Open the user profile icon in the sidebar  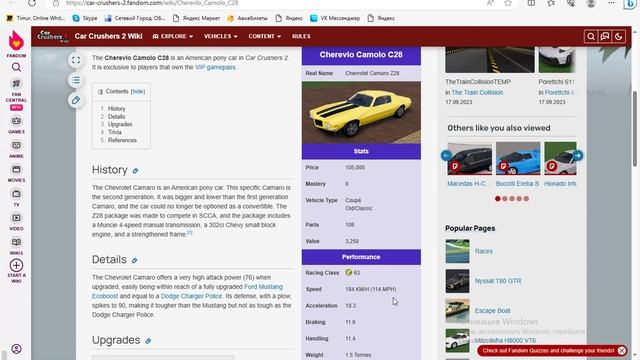16,349
